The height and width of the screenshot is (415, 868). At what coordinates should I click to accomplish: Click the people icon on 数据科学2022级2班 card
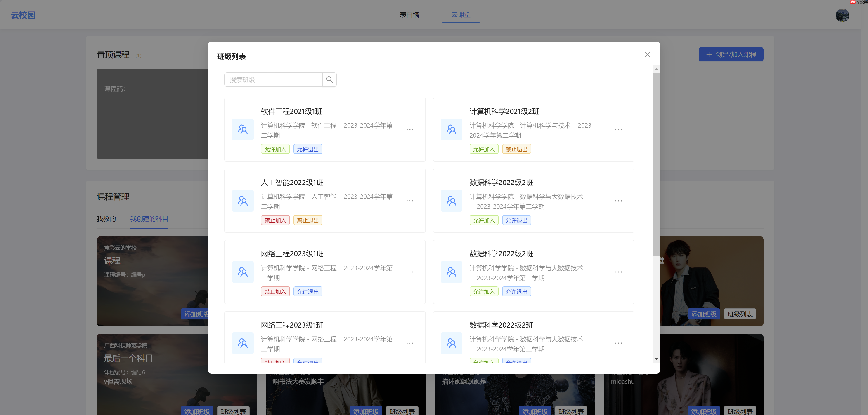(451, 201)
